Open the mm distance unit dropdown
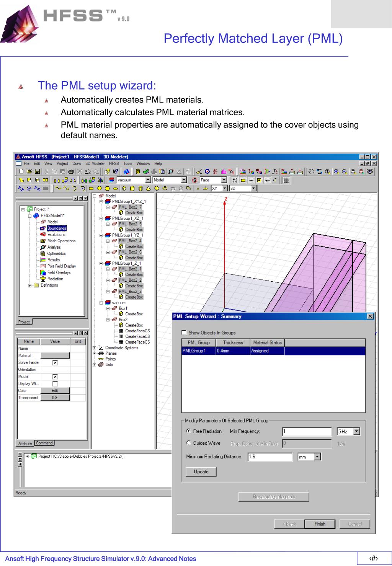This screenshot has width=392, height=566. click(x=317, y=457)
